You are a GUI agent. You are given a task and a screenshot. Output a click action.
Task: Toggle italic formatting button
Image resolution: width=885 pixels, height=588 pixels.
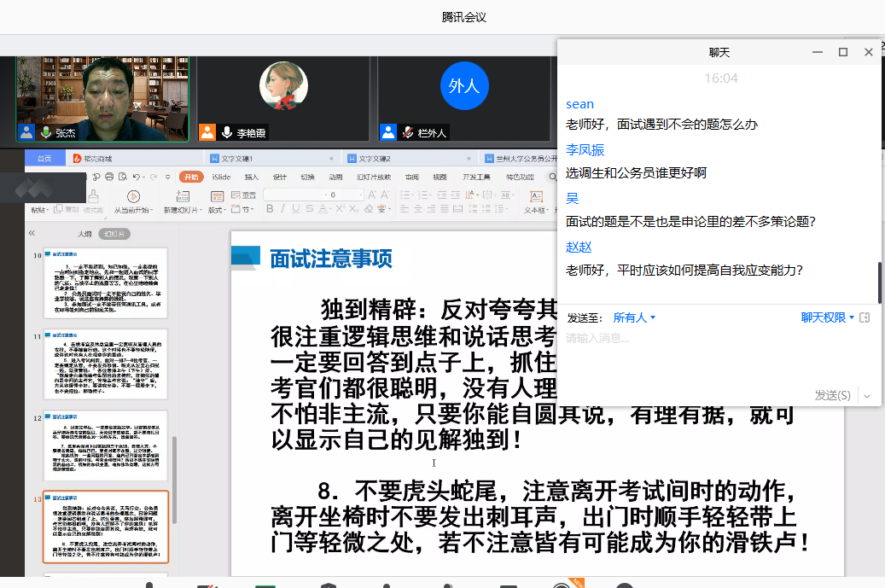pos(284,210)
